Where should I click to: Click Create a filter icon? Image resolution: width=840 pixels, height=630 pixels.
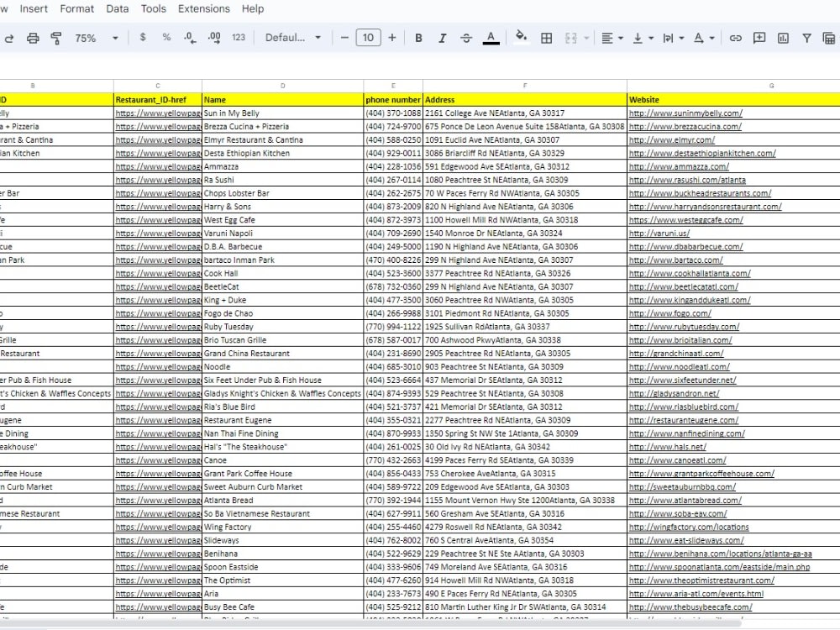click(x=806, y=38)
